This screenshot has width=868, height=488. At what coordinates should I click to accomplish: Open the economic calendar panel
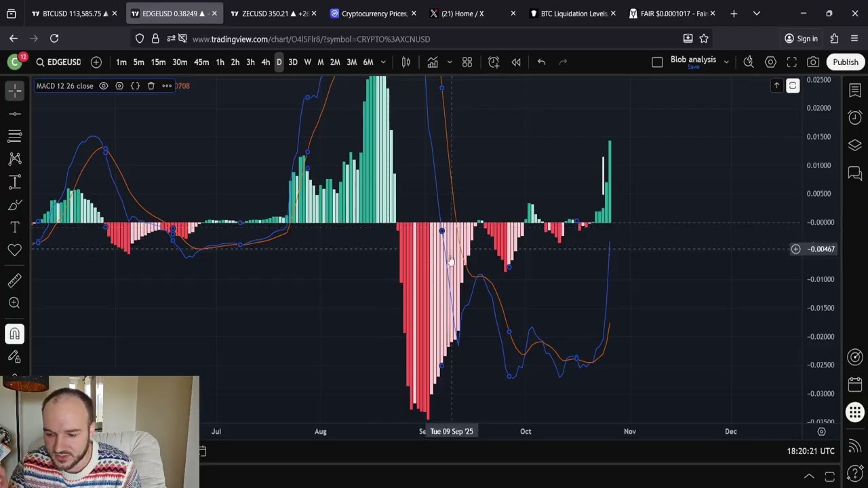854,384
